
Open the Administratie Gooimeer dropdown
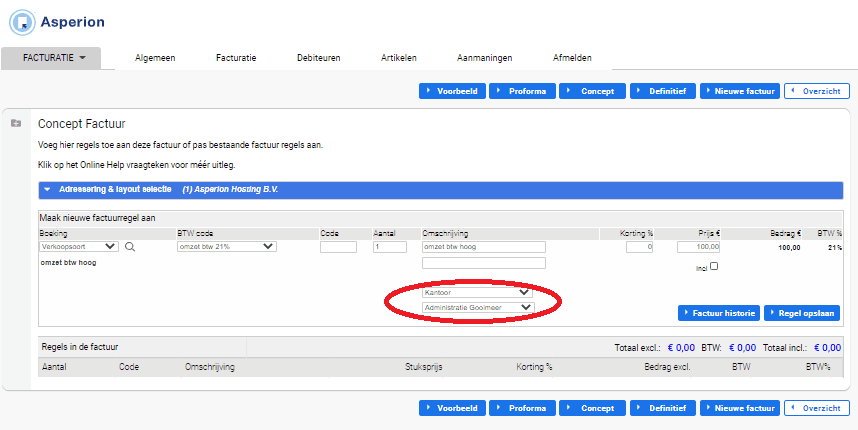coord(478,307)
